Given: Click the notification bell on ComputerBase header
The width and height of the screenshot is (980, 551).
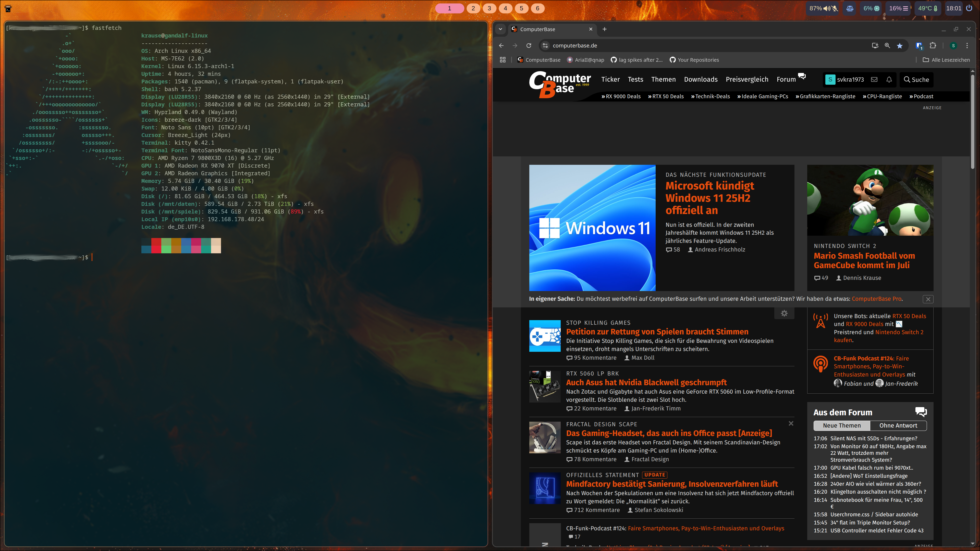Looking at the screenshot, I should pos(889,80).
